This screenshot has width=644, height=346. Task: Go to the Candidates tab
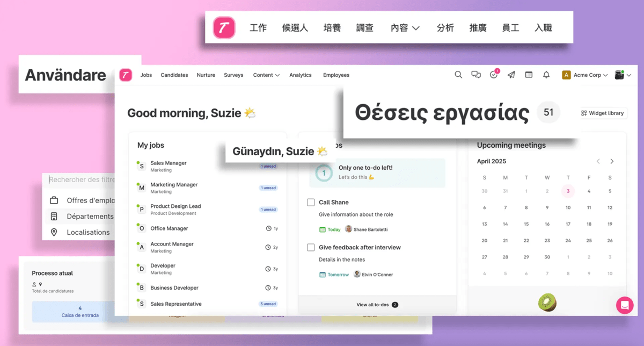174,75
